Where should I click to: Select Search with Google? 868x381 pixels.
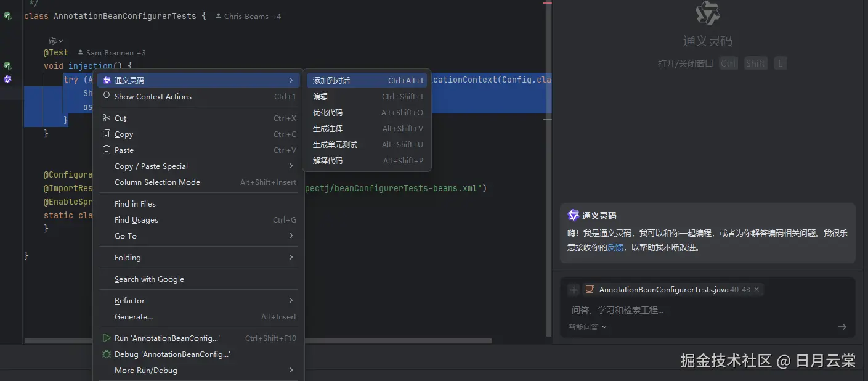[198, 279]
